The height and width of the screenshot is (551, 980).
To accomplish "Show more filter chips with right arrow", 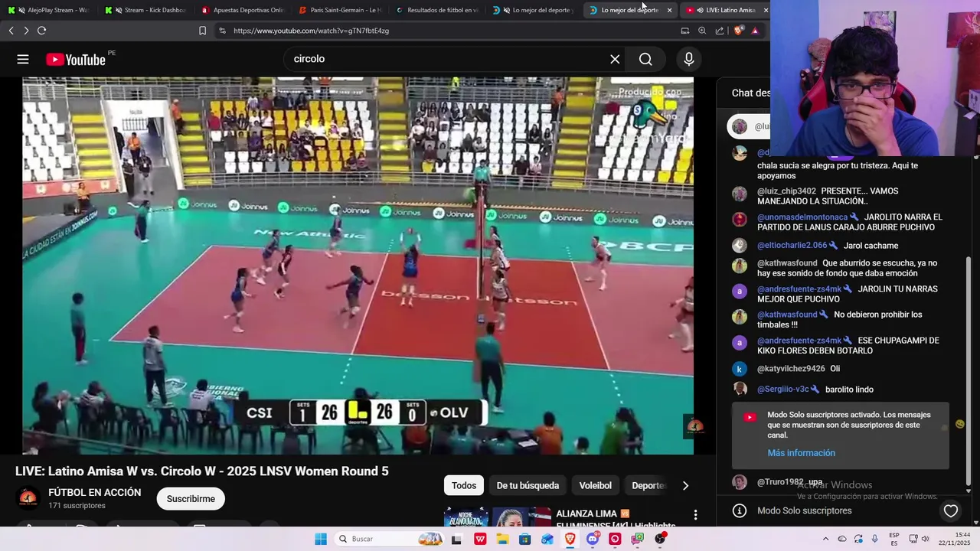I will tap(685, 485).
